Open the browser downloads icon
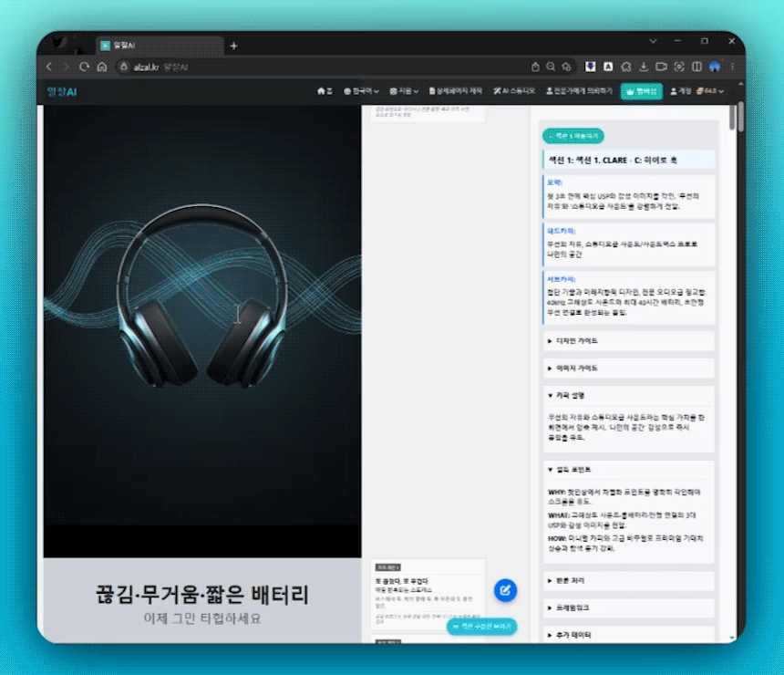The image size is (784, 675). [644, 67]
